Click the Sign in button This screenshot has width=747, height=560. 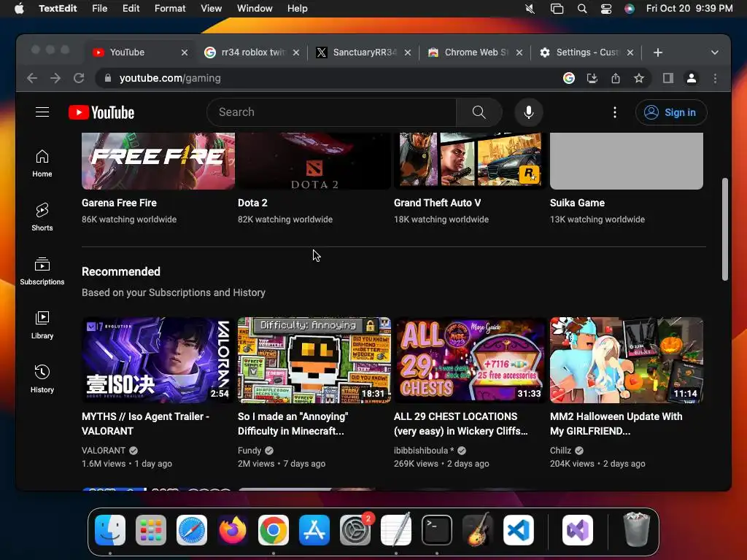pyautogui.click(x=671, y=112)
